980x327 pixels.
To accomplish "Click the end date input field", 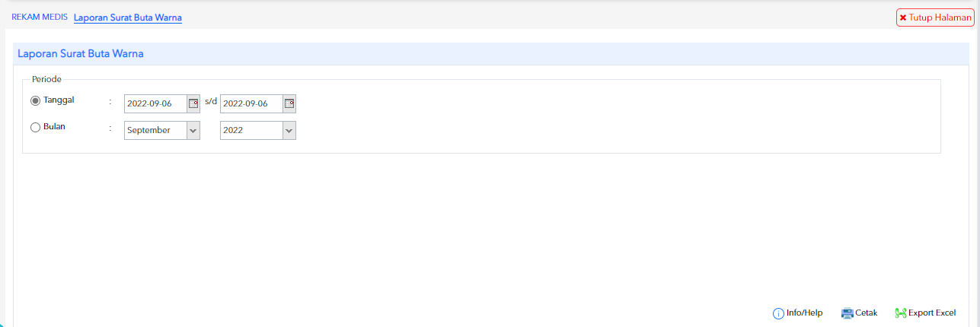I will (x=252, y=103).
